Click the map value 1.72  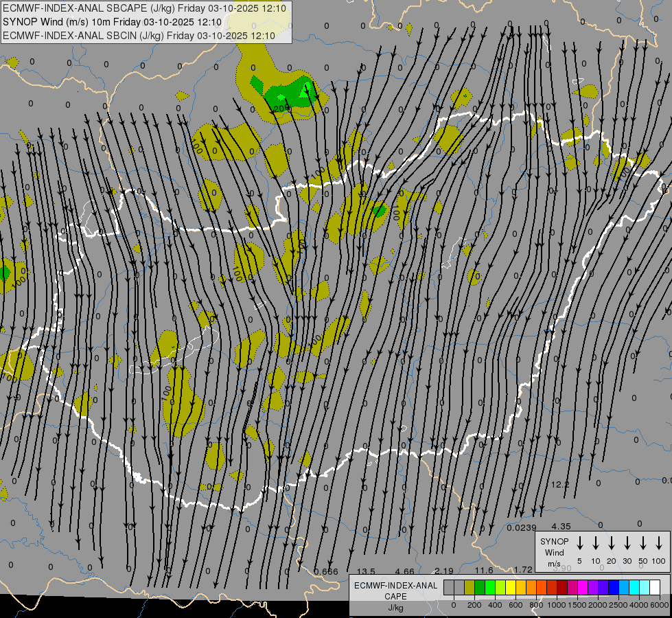[523, 569]
